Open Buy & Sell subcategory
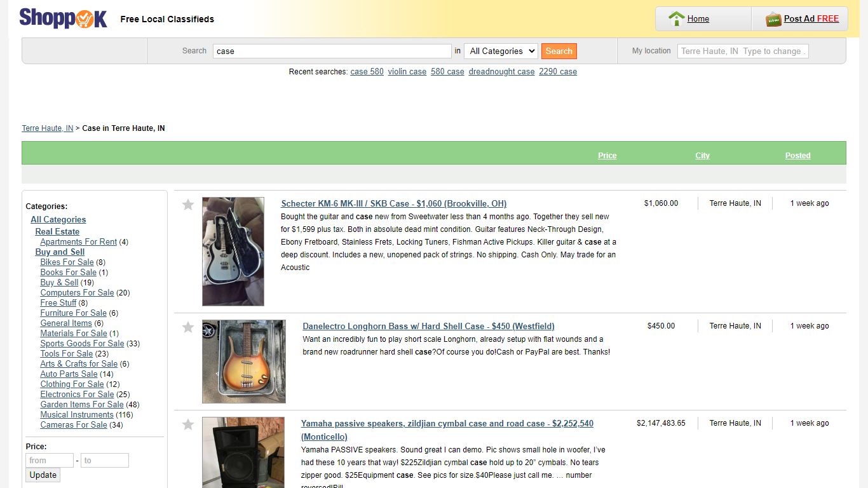 coord(59,283)
